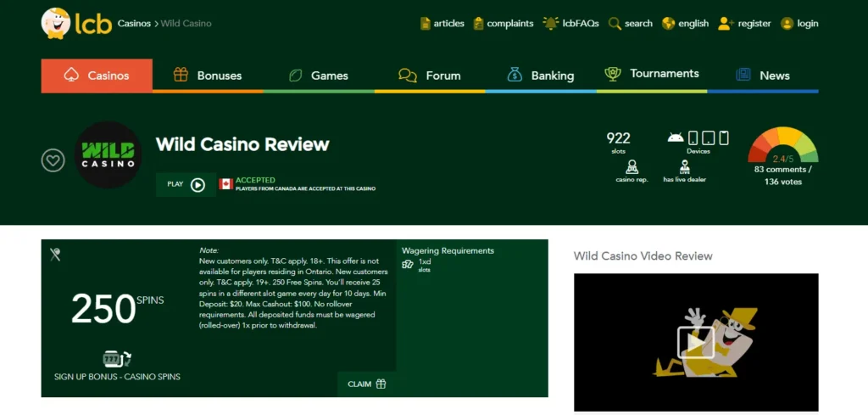Click the login avatar icon
The image size is (868, 415).
point(787,23)
